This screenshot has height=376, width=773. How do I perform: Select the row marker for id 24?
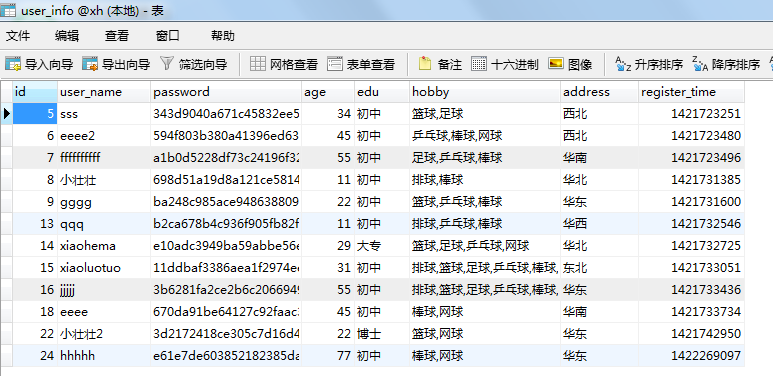(x=6, y=355)
